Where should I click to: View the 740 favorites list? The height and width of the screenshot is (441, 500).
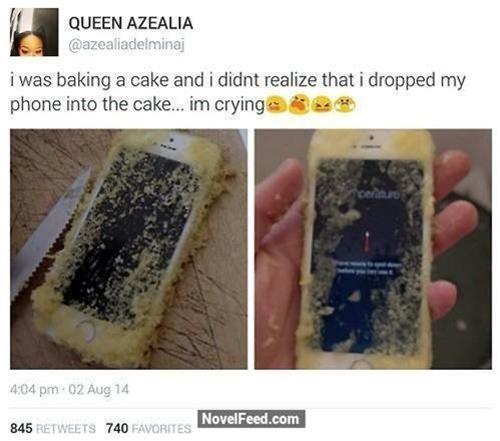[x=149, y=428]
